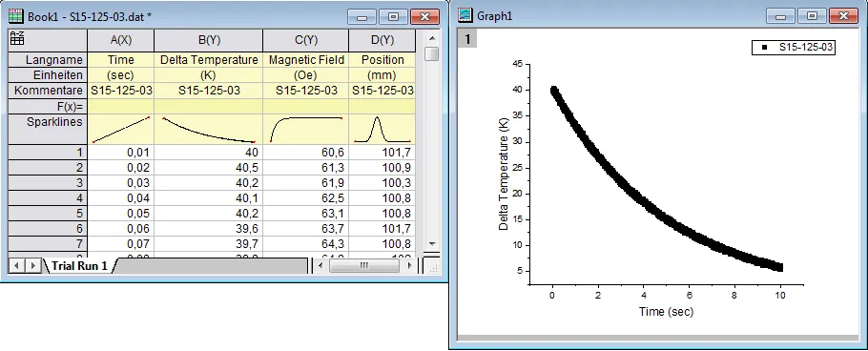Select row header 1
This screenshot has width=868, height=351.
(48, 153)
